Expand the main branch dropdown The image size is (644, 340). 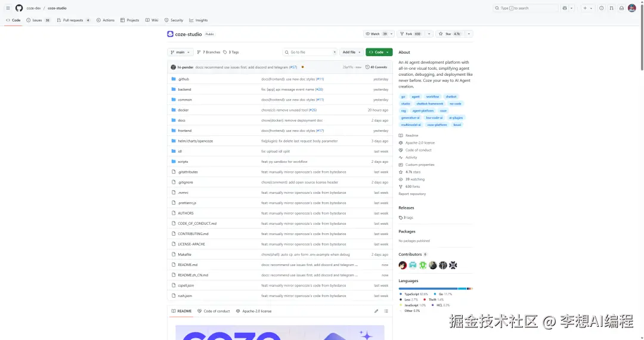[180, 52]
